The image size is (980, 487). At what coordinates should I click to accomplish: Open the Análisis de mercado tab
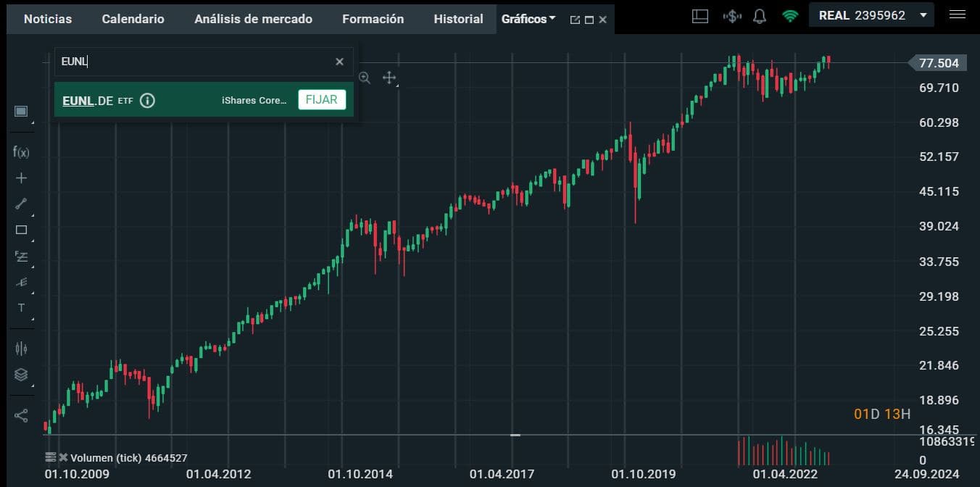pos(253,19)
